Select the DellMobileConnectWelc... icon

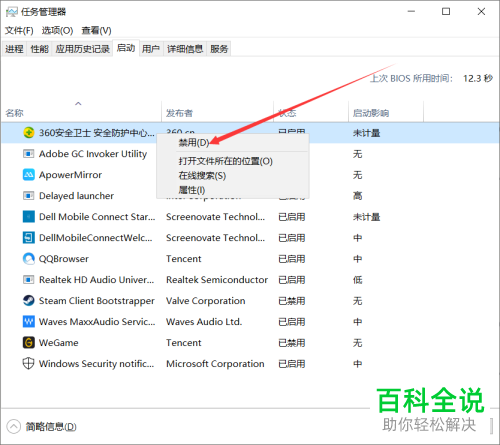coord(29,238)
